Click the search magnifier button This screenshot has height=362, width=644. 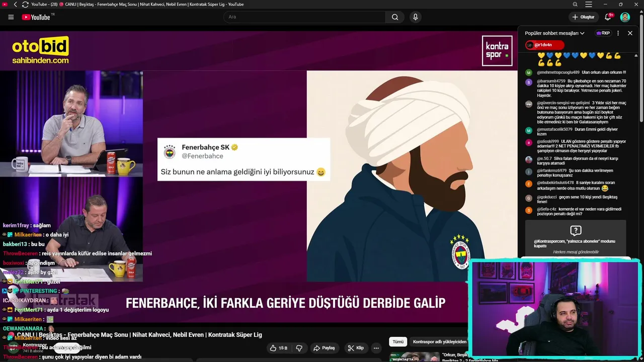tap(395, 17)
